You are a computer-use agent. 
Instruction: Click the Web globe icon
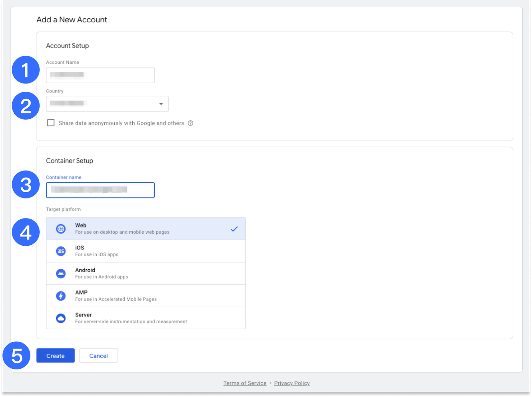[x=61, y=229]
